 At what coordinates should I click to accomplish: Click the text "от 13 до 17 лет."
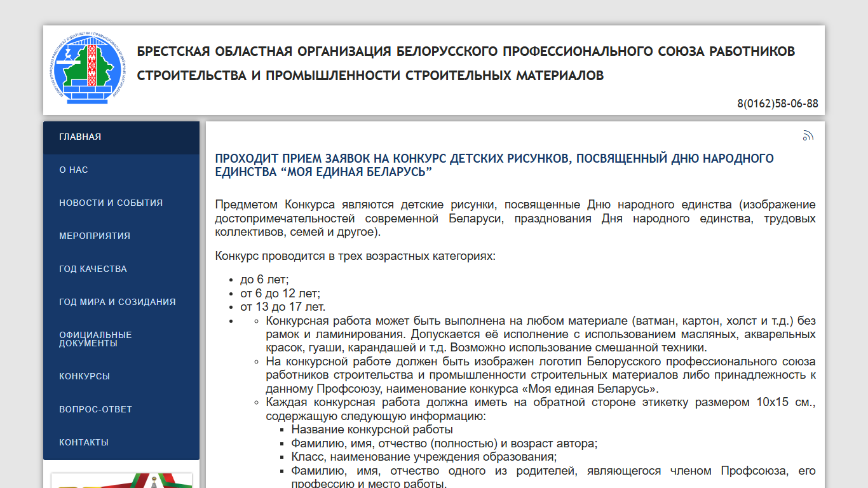coord(283,307)
